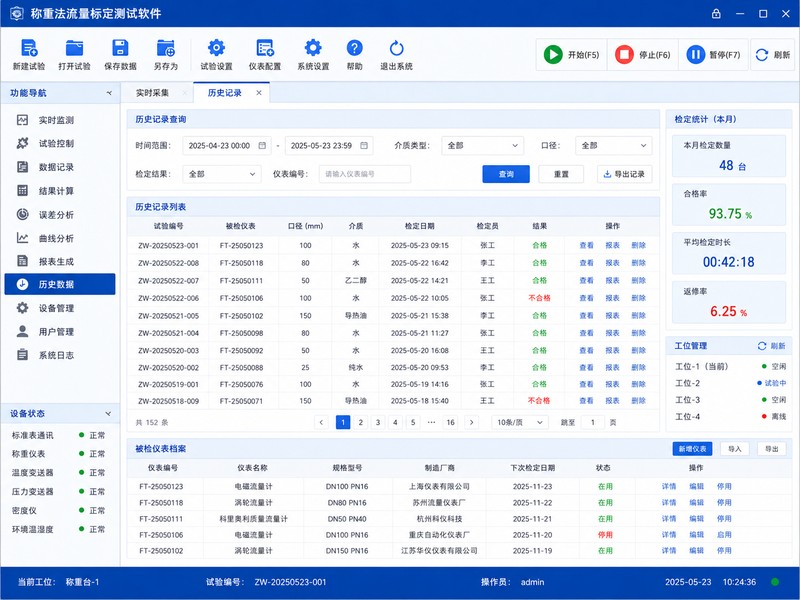800x600 pixels.
Task: Open 报表 for ZW-20250522-006
Action: pyautogui.click(x=612, y=298)
